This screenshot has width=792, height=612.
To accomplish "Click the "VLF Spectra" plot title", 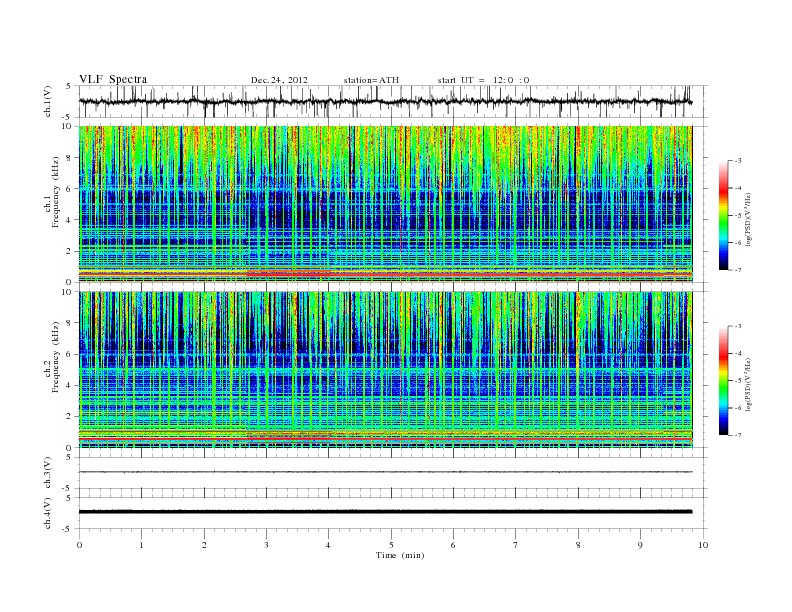I will pyautogui.click(x=113, y=79).
